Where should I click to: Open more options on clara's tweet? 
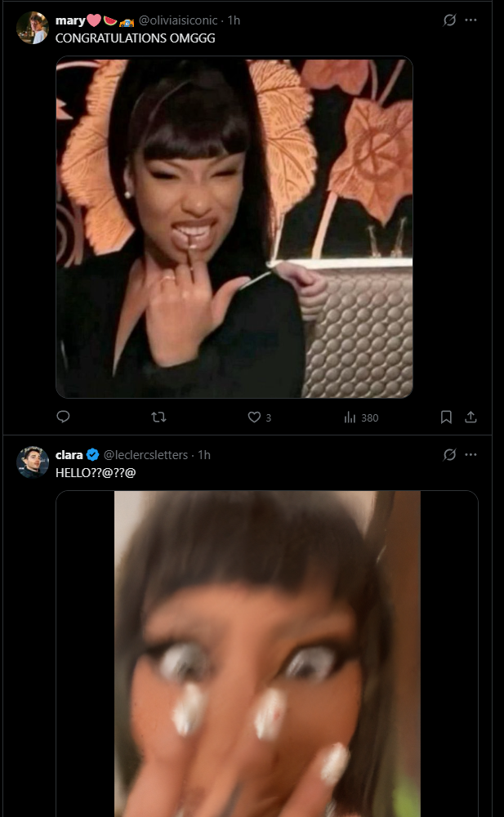(x=471, y=454)
